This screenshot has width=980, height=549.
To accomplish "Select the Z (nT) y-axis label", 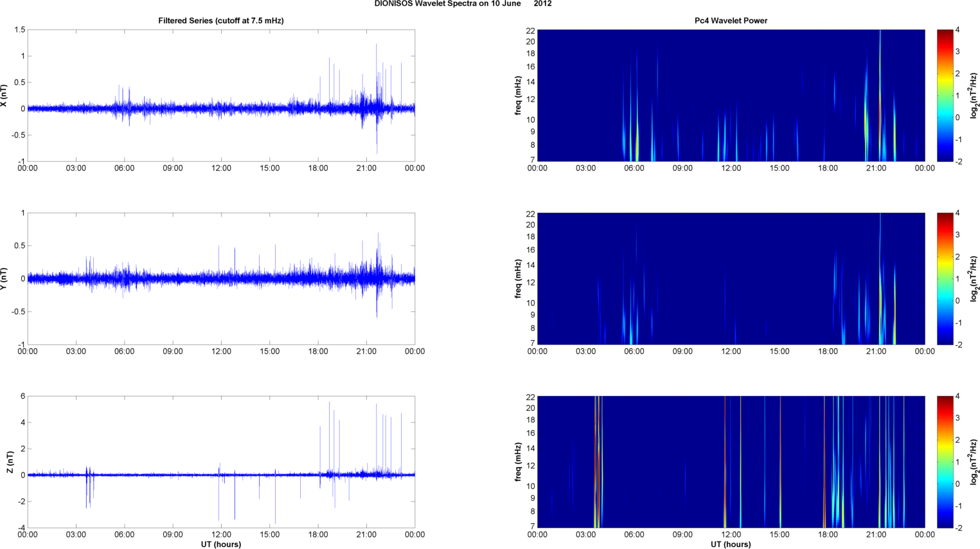I will click(x=10, y=462).
